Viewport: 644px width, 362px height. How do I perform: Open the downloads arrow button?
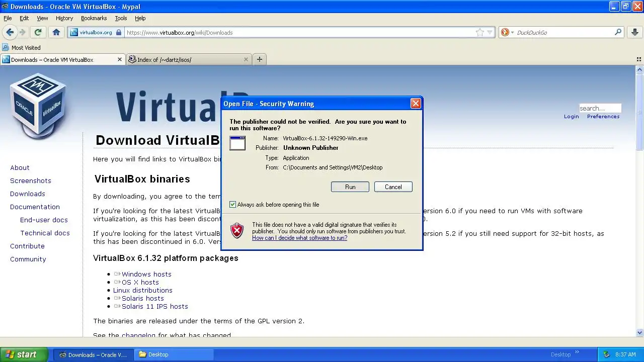(x=635, y=32)
